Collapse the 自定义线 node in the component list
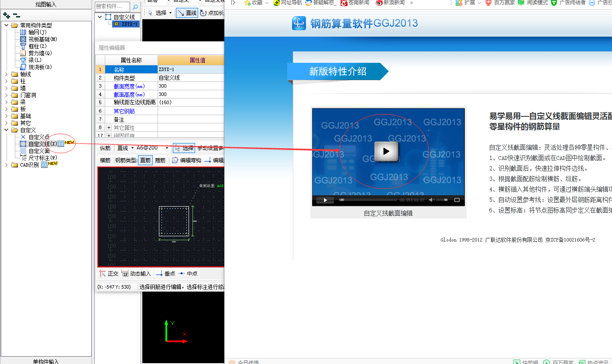The image size is (612, 364). click(x=100, y=17)
